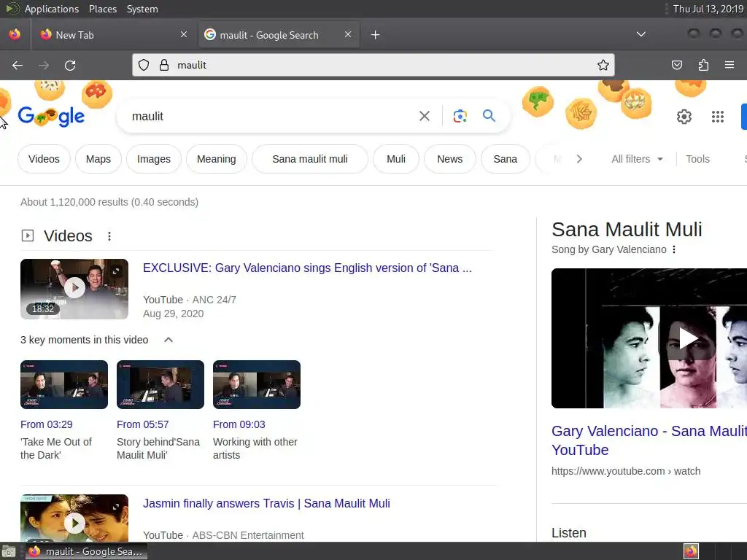The height and width of the screenshot is (560, 747).
Task: Play the EXCLUSIVE Gary Valenciano video thumbnail
Action: click(74, 289)
